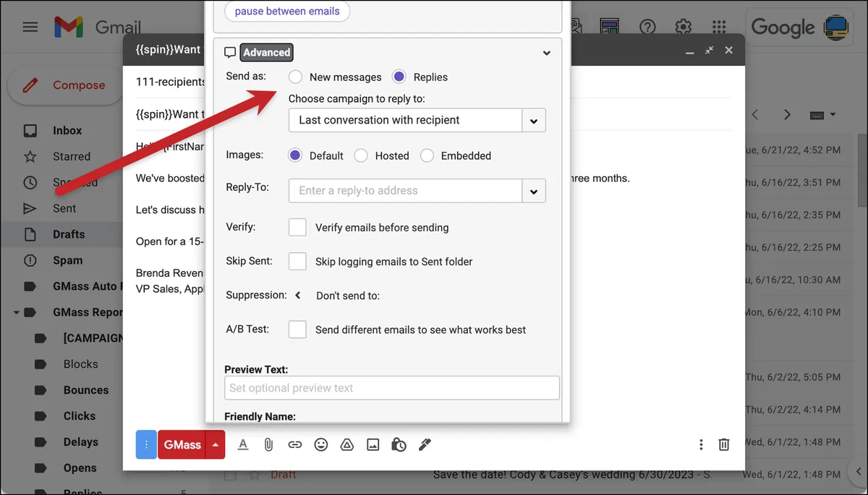The image size is (868, 495).
Task: Open the Google account avatar
Action: pos(837,27)
